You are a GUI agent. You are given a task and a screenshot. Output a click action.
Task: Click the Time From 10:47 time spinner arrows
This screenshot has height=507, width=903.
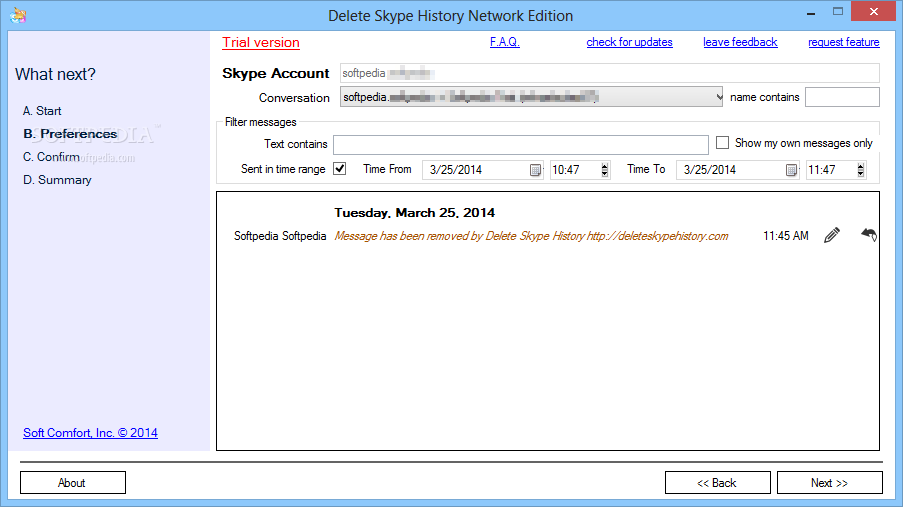(x=605, y=170)
